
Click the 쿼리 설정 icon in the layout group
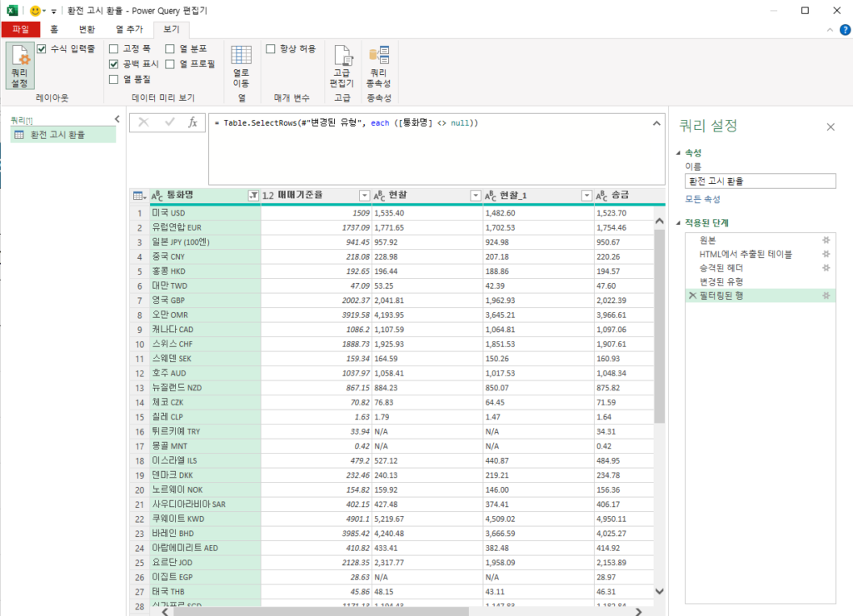pyautogui.click(x=18, y=67)
